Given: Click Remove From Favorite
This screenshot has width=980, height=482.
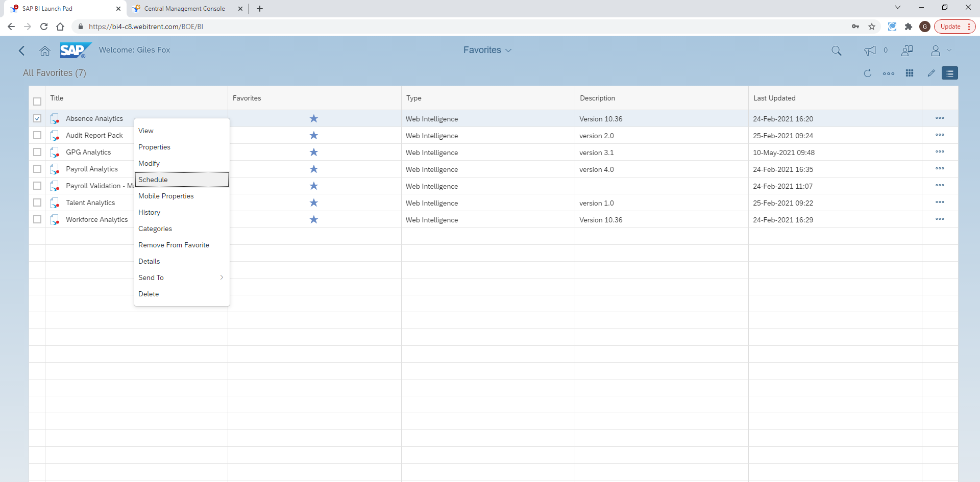Looking at the screenshot, I should (174, 245).
